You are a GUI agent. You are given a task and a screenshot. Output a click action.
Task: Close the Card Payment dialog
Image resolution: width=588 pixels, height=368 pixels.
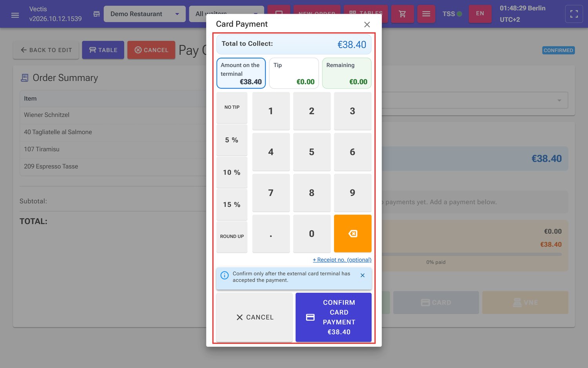367,24
